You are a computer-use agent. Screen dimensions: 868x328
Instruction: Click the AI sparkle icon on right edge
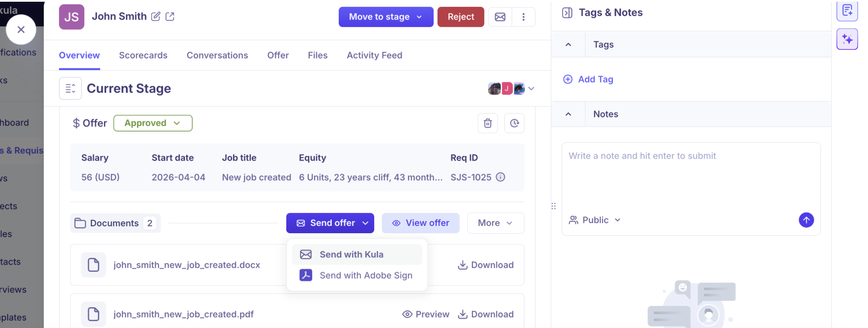pos(847,39)
